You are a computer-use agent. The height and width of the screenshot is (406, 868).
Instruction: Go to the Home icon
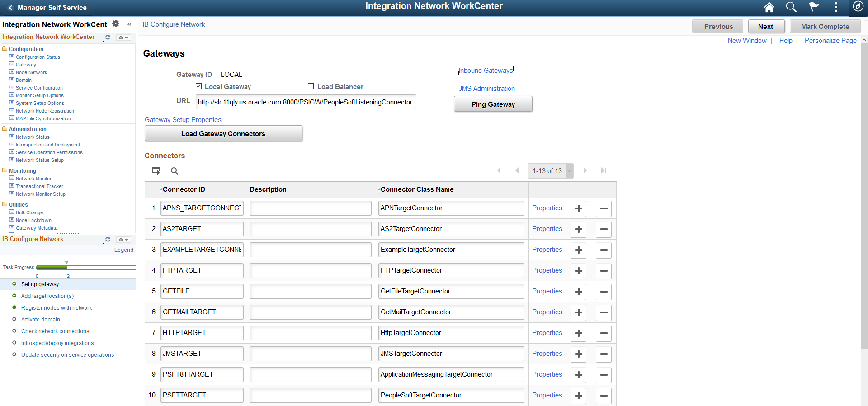pyautogui.click(x=769, y=7)
